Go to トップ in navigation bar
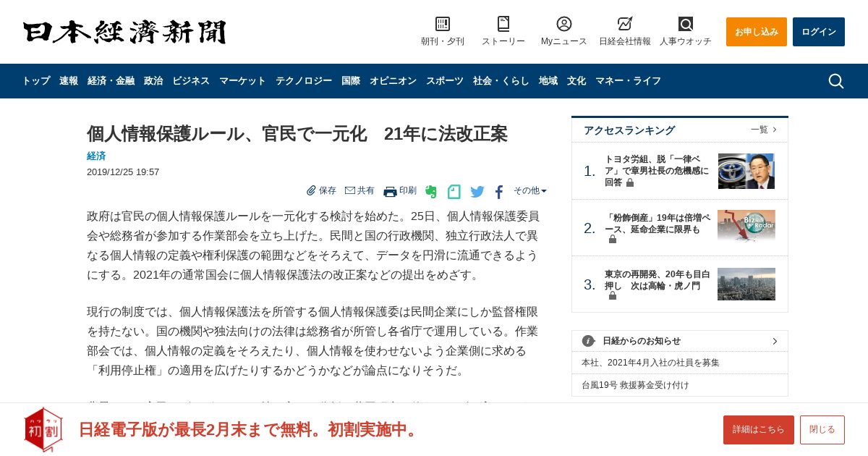Screen dimensions: 868x456 [x=36, y=81]
